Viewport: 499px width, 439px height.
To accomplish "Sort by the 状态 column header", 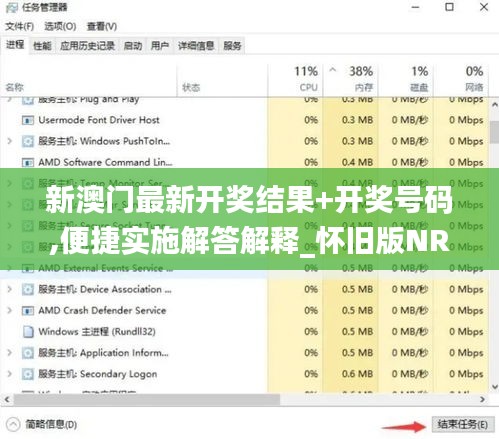I will tap(222, 80).
